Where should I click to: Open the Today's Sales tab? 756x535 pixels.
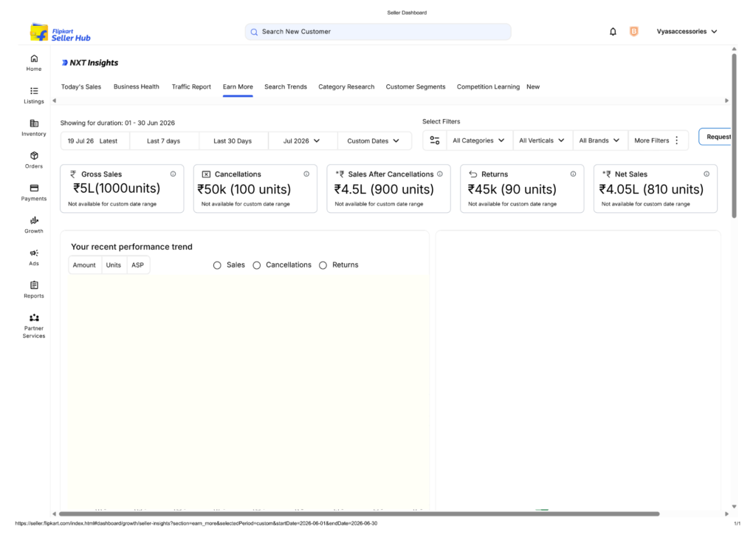81,87
